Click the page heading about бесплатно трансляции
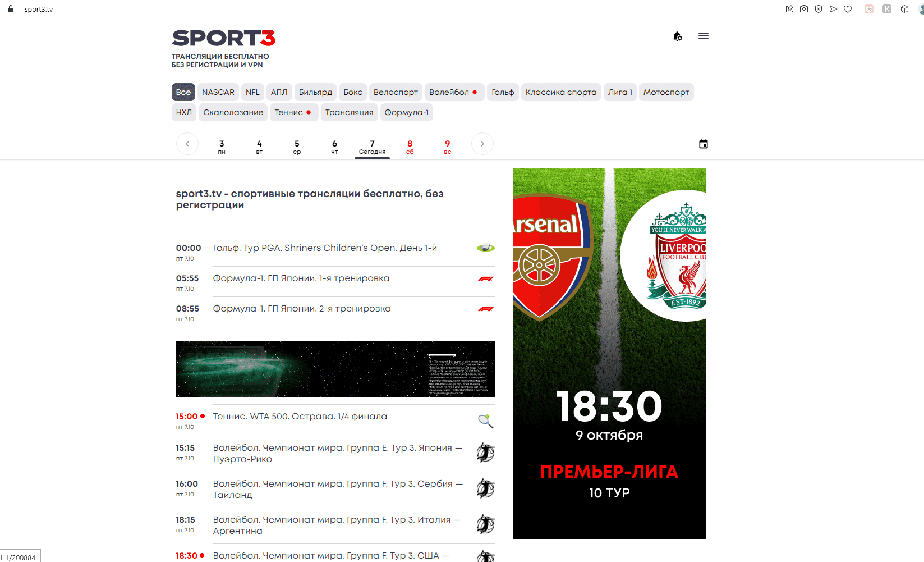Screen dimensions: 924x562 tap(310, 199)
